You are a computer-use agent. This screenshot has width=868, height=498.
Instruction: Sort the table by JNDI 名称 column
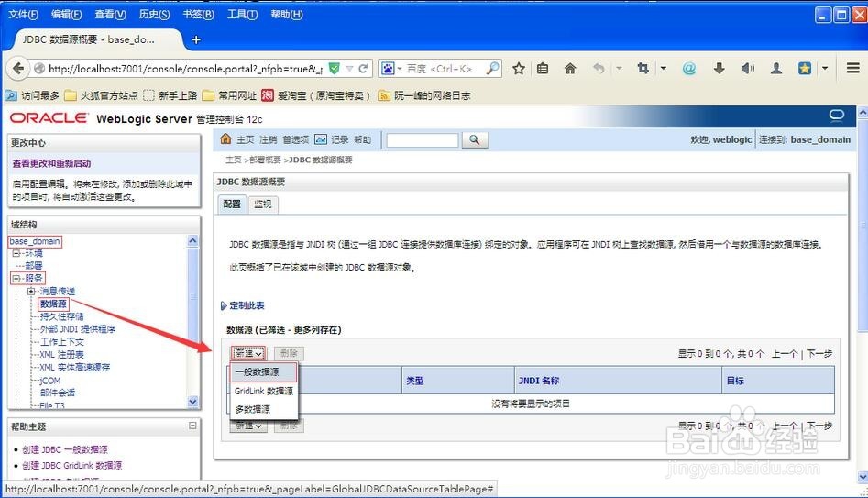click(539, 381)
